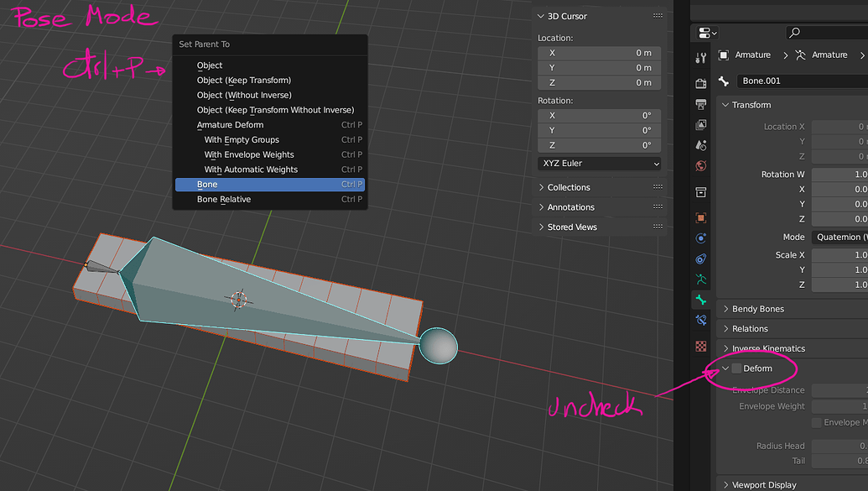Click second Armature breadcrumb label
868x491 pixels.
coord(829,55)
